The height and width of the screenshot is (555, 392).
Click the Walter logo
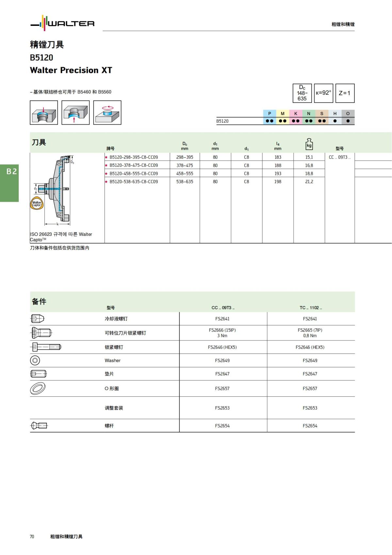62,23
